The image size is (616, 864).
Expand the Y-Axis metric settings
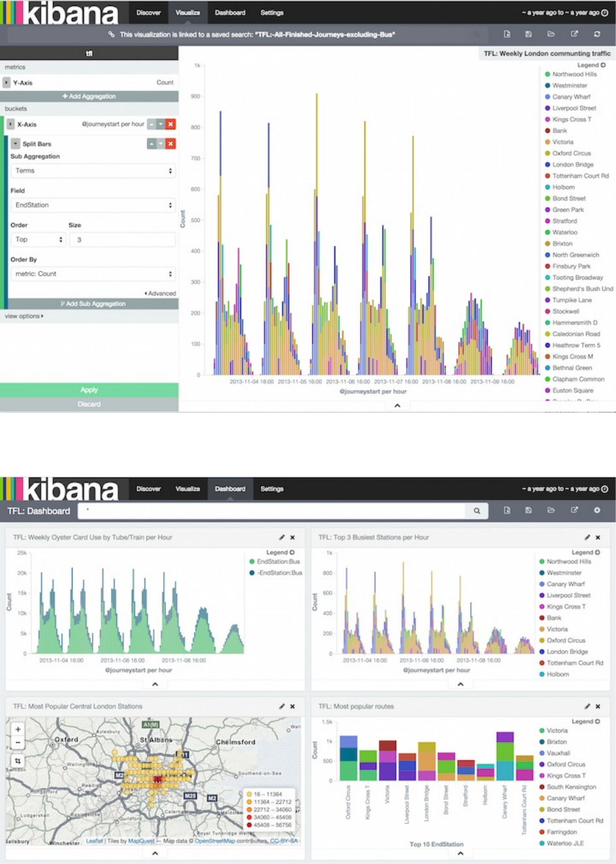coord(7,83)
